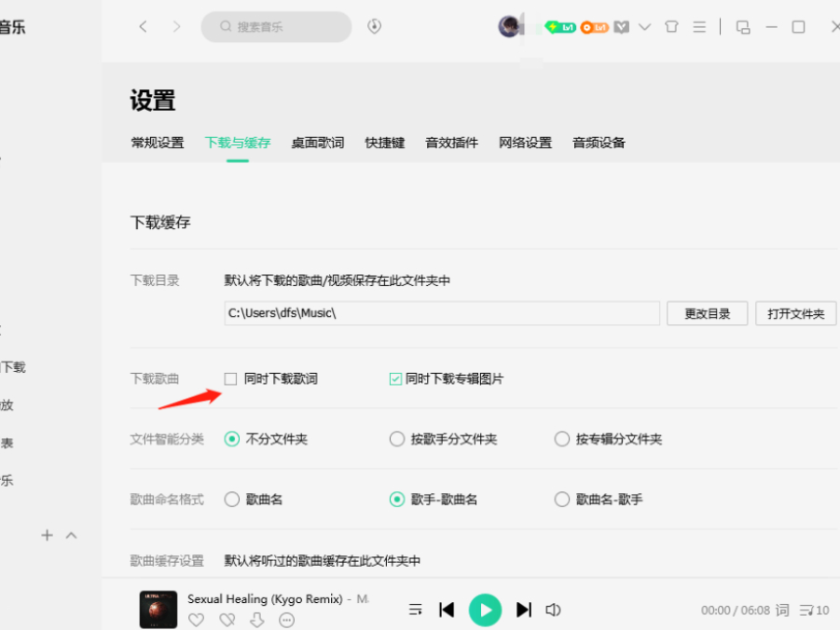Screen dimensions: 840x630
Task: Select 歌手-歌曲名 naming format radio
Action: click(397, 500)
